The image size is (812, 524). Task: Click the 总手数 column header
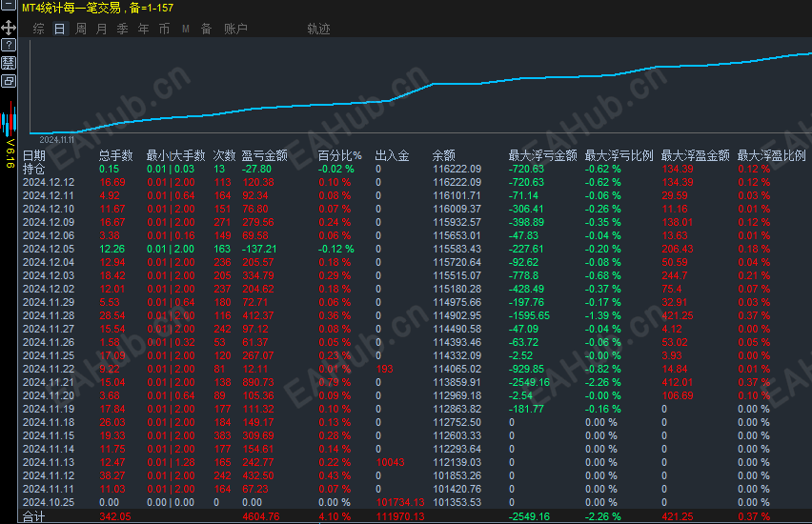click(116, 155)
